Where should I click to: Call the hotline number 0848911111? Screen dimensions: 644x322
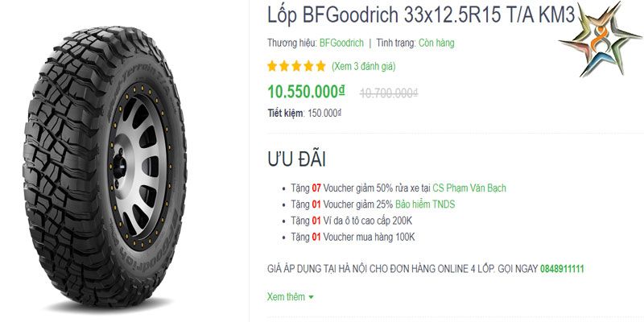(562, 270)
